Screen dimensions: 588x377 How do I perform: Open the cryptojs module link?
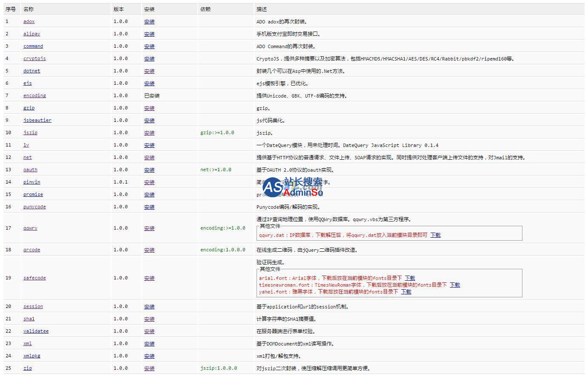(x=34, y=58)
